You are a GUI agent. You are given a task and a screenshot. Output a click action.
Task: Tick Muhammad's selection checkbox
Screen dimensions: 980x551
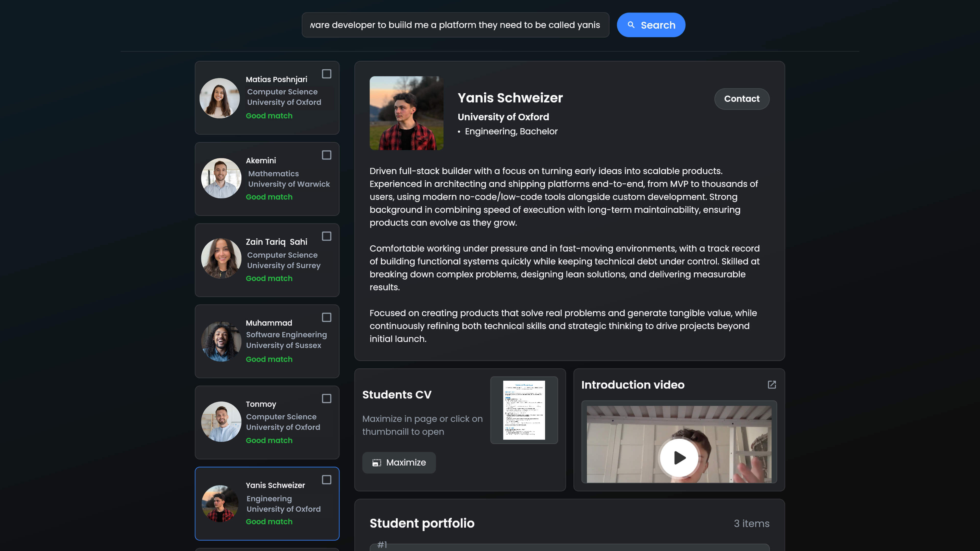click(327, 318)
